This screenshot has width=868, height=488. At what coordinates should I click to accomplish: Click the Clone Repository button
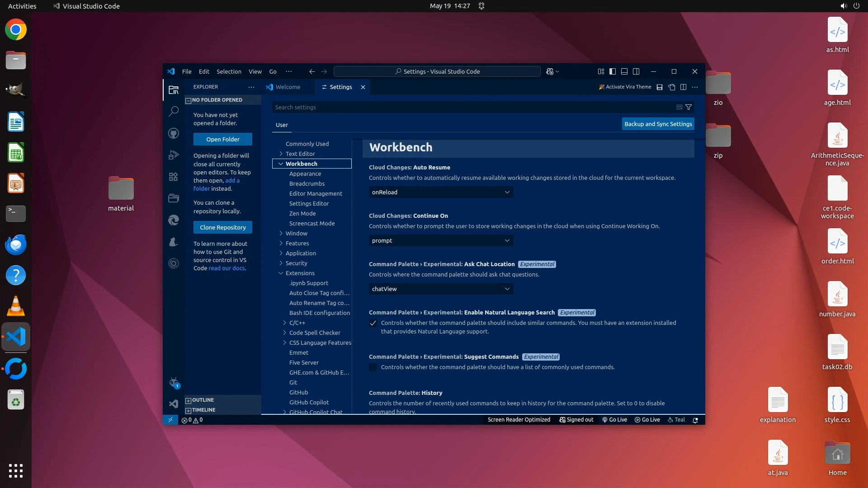pos(223,227)
